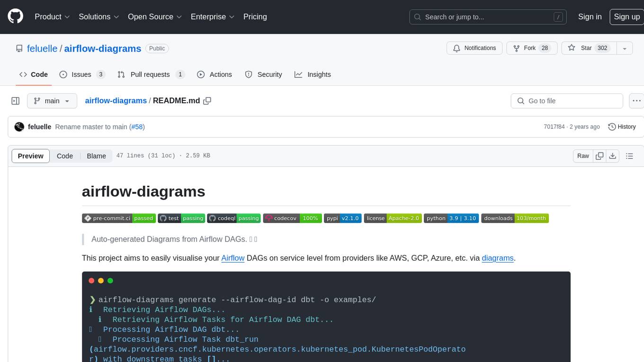Open the Pricing page
The height and width of the screenshot is (362, 644).
tap(255, 17)
